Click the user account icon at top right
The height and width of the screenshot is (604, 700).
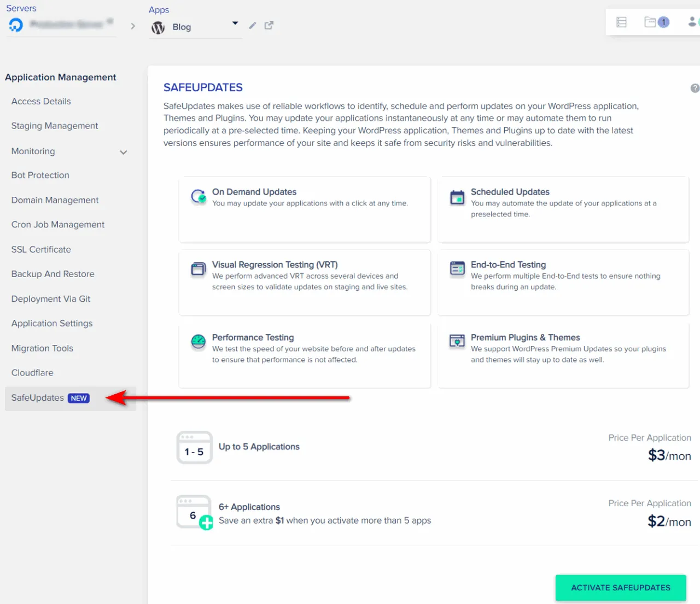pos(693,22)
